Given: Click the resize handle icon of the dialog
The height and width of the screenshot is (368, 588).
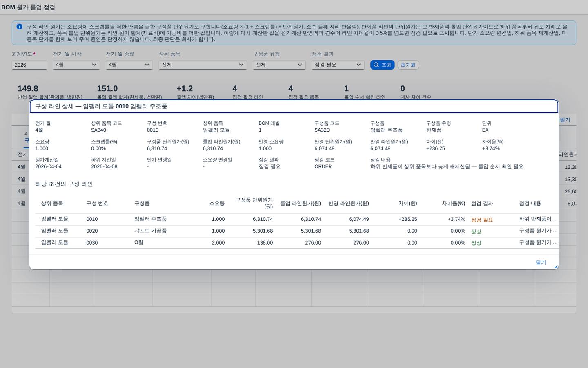Looking at the screenshot, I should tap(556, 267).
